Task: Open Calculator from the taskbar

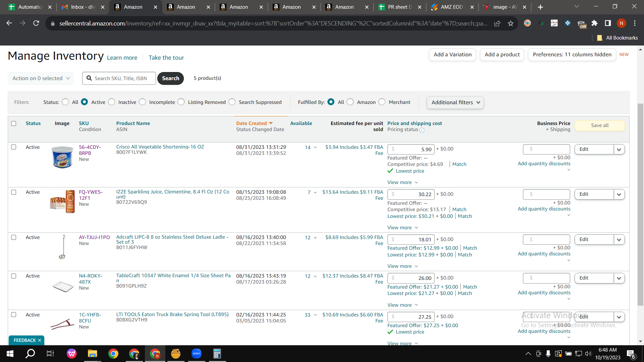Action: tap(217, 354)
